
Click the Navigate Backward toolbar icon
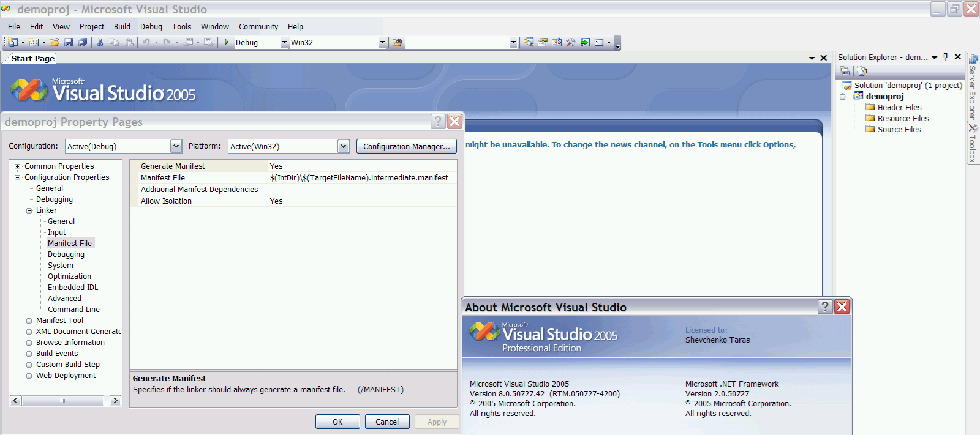pyautogui.click(x=189, y=42)
